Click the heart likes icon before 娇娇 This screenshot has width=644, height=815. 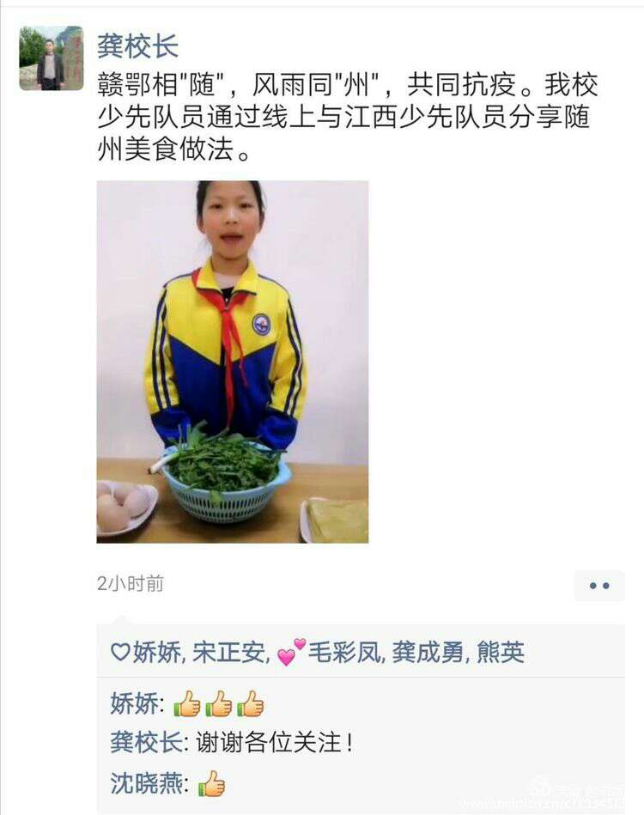click(120, 651)
